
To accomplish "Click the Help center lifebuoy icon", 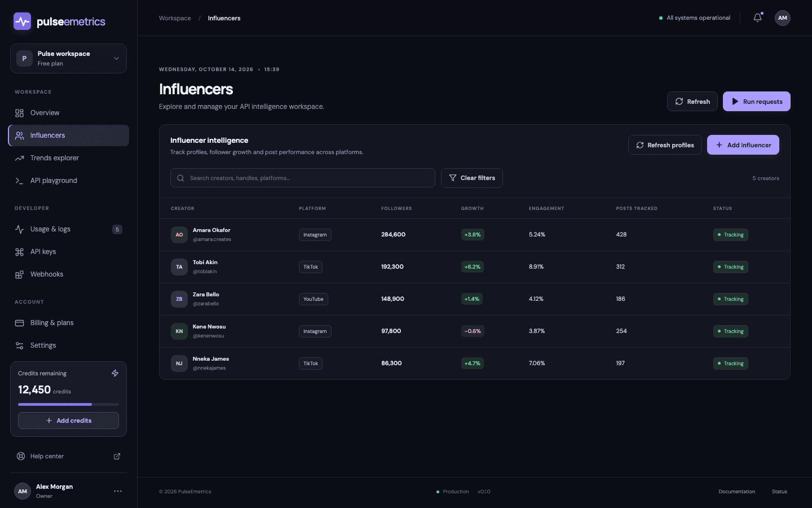I will [x=21, y=456].
